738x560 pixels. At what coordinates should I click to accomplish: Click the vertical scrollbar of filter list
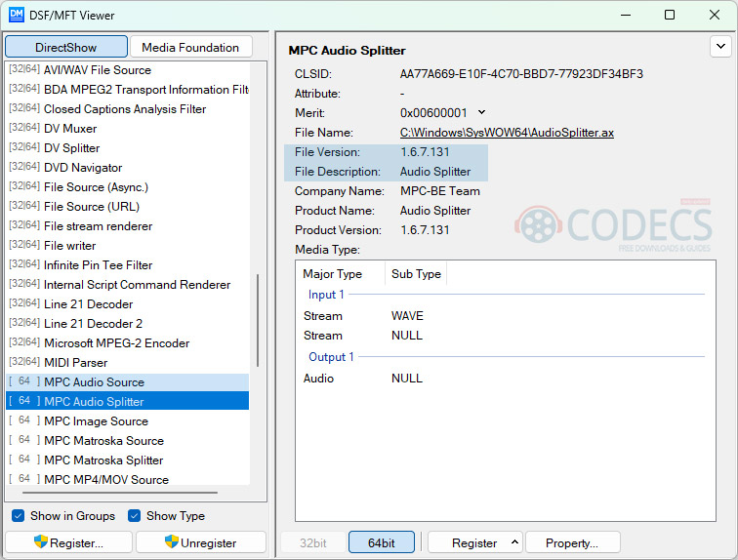[258, 320]
